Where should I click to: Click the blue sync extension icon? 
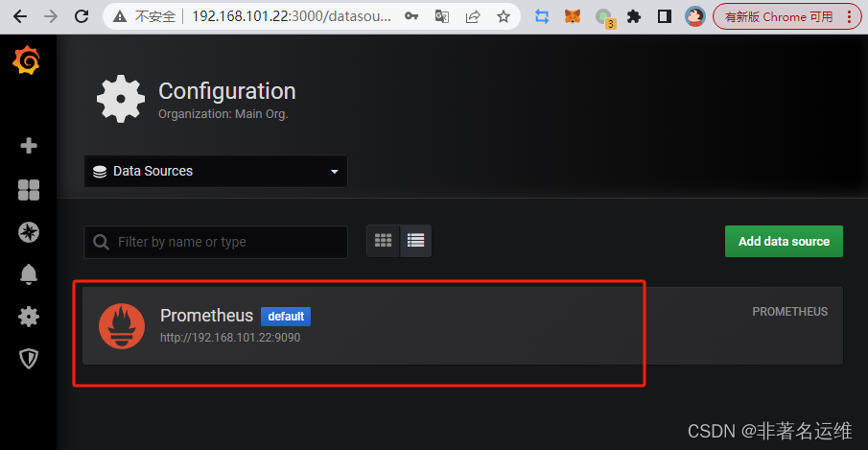[x=542, y=16]
